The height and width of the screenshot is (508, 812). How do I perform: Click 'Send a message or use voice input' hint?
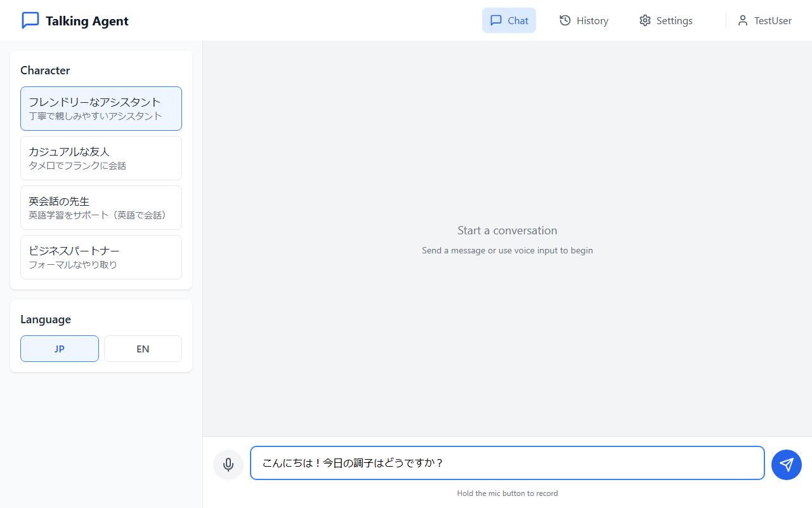pyautogui.click(x=507, y=250)
